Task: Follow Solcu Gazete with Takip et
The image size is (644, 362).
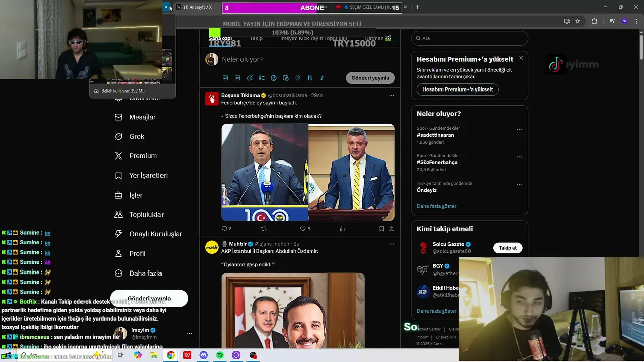Action: coord(508,248)
